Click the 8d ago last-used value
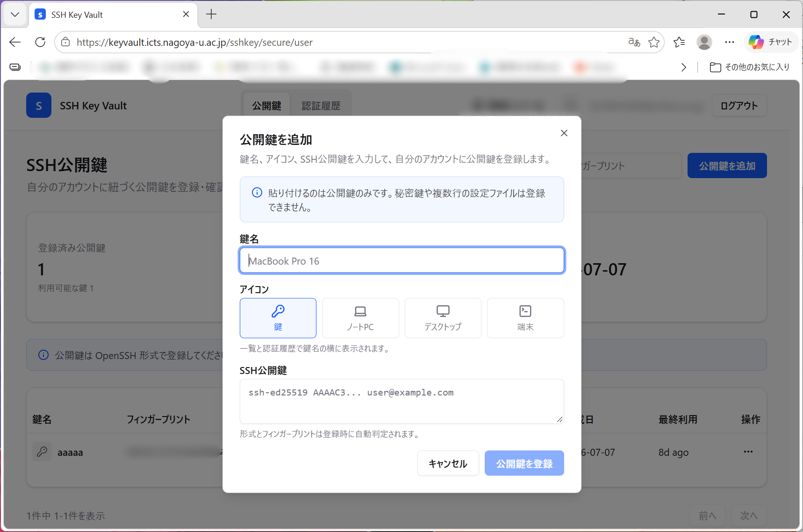 click(x=674, y=453)
